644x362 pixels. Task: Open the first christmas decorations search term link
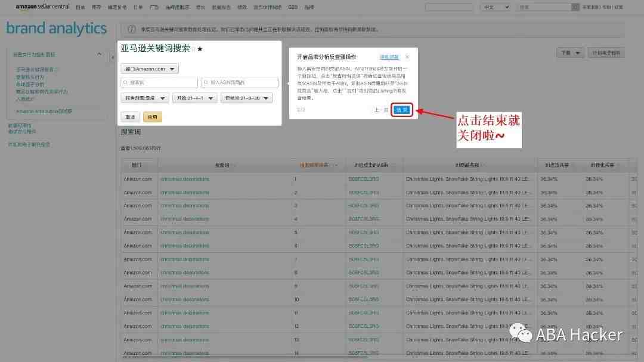click(185, 179)
